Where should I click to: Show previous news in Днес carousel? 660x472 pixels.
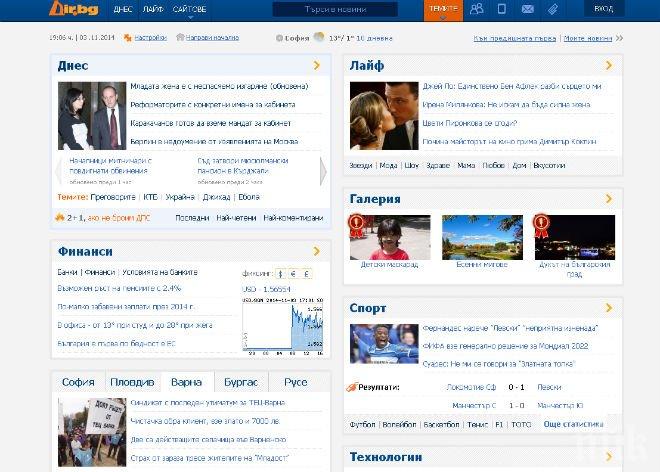[59, 171]
